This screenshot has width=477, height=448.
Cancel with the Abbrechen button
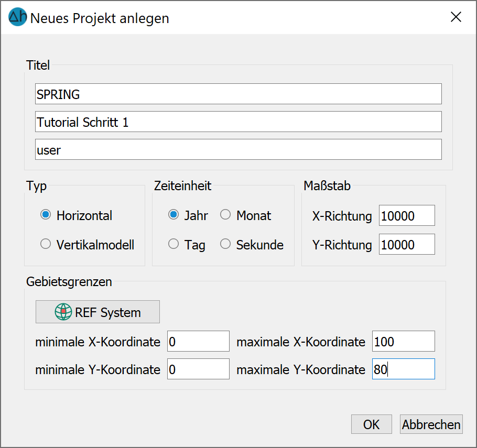431,424
